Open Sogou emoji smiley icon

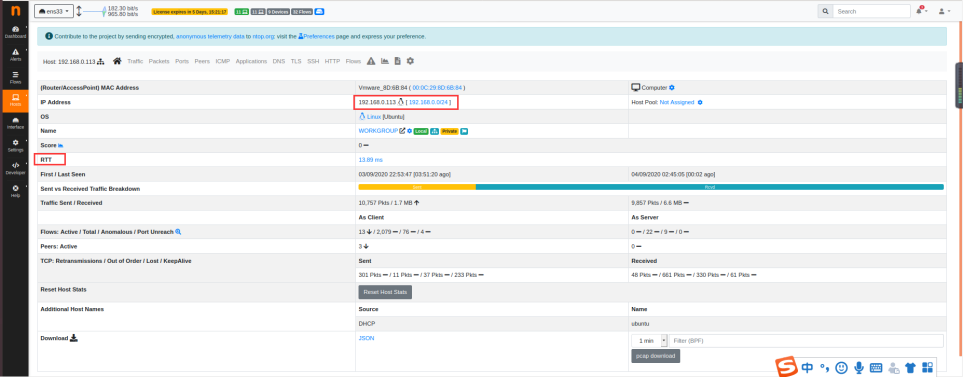pyautogui.click(x=841, y=368)
